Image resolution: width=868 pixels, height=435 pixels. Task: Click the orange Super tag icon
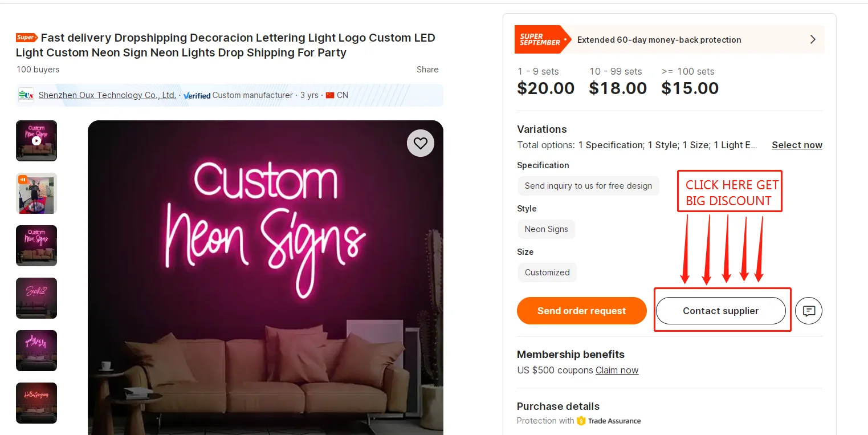pyautogui.click(x=27, y=38)
